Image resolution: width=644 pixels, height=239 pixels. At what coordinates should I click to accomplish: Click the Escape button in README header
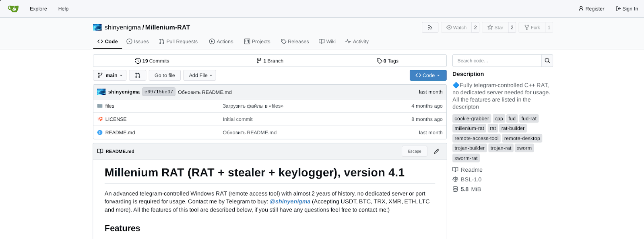(x=415, y=151)
